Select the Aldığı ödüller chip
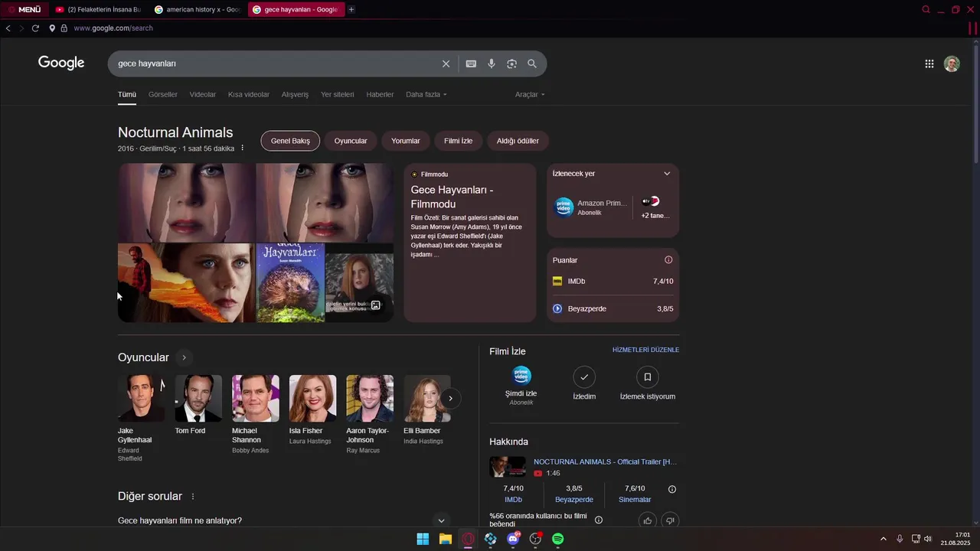 pyautogui.click(x=518, y=141)
